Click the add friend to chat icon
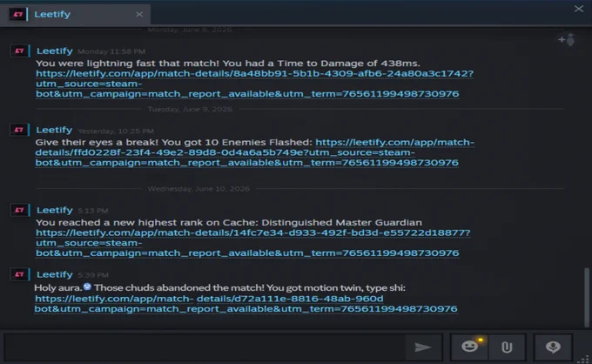592x364 pixels. 567,39
